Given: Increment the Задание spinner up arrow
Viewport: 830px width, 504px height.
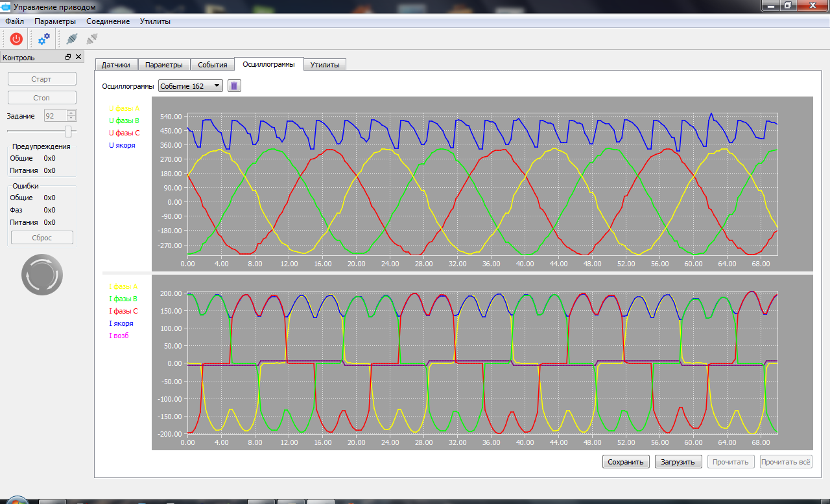Looking at the screenshot, I should click(72, 113).
